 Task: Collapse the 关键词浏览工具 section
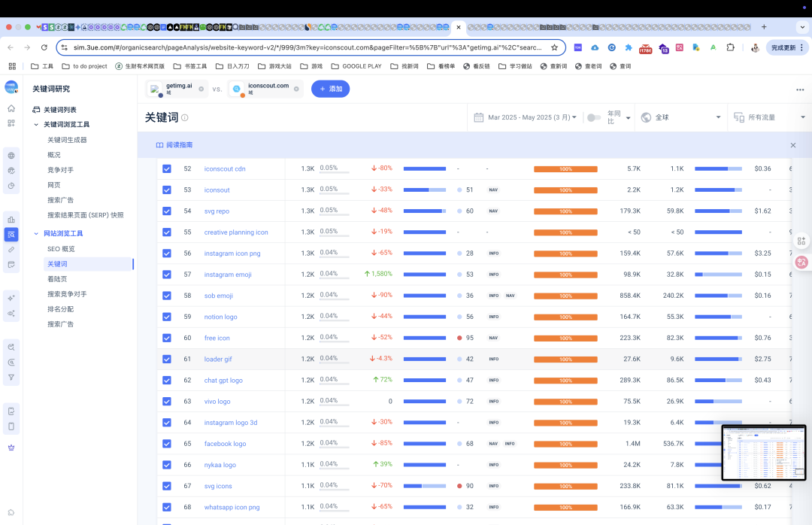point(36,124)
